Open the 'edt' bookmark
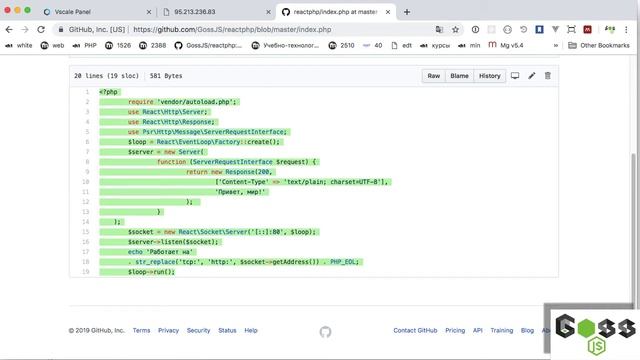This screenshot has width=640, height=360. pyautogui.click(x=401, y=45)
